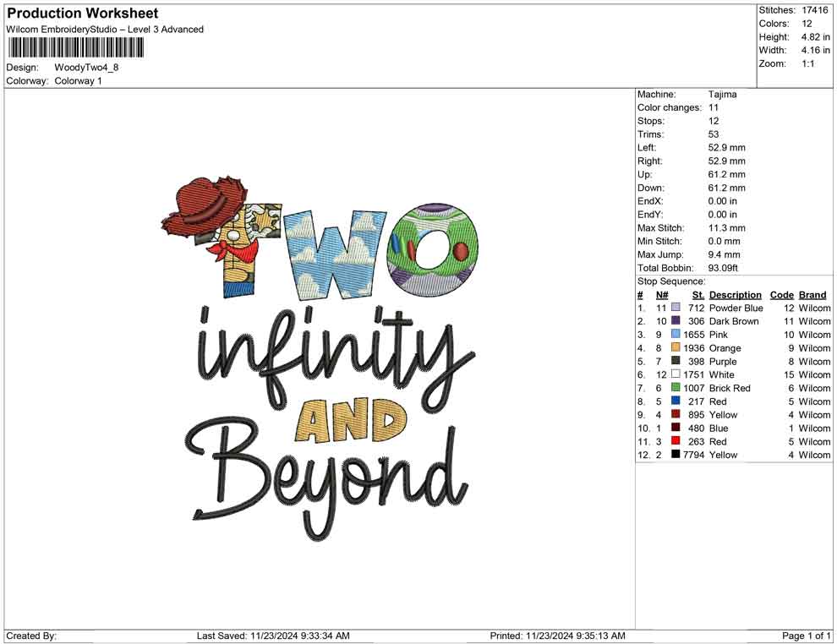Click the embroidery design preview image
This screenshot has height=644, width=837.
tap(319, 357)
